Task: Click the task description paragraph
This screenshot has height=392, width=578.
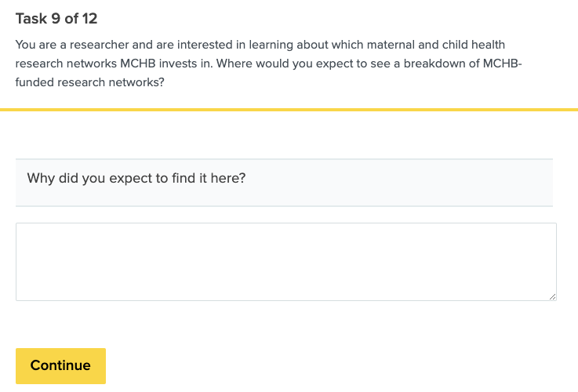Action: (x=267, y=64)
